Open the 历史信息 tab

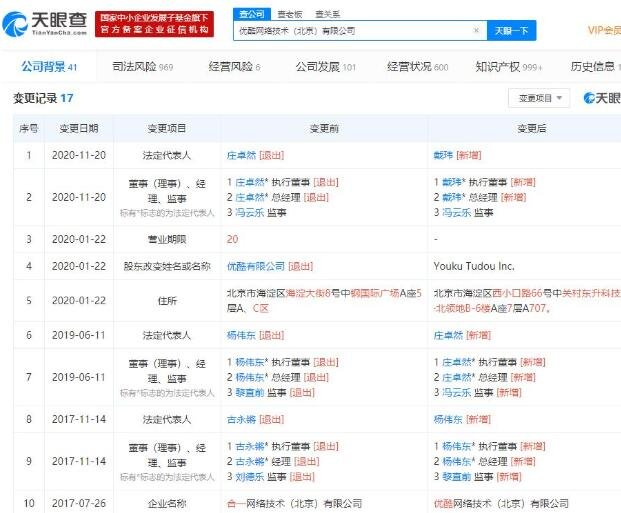(595, 67)
